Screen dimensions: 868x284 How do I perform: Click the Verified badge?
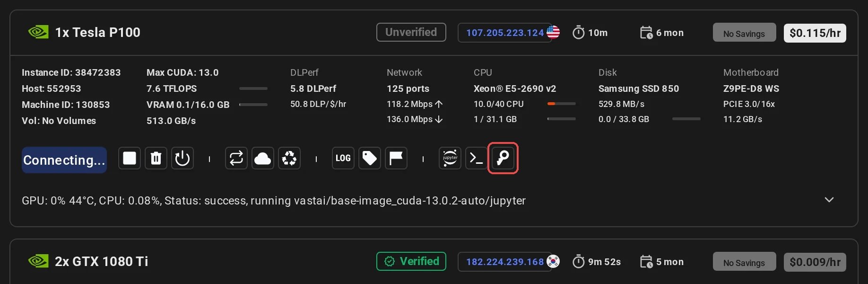point(411,261)
